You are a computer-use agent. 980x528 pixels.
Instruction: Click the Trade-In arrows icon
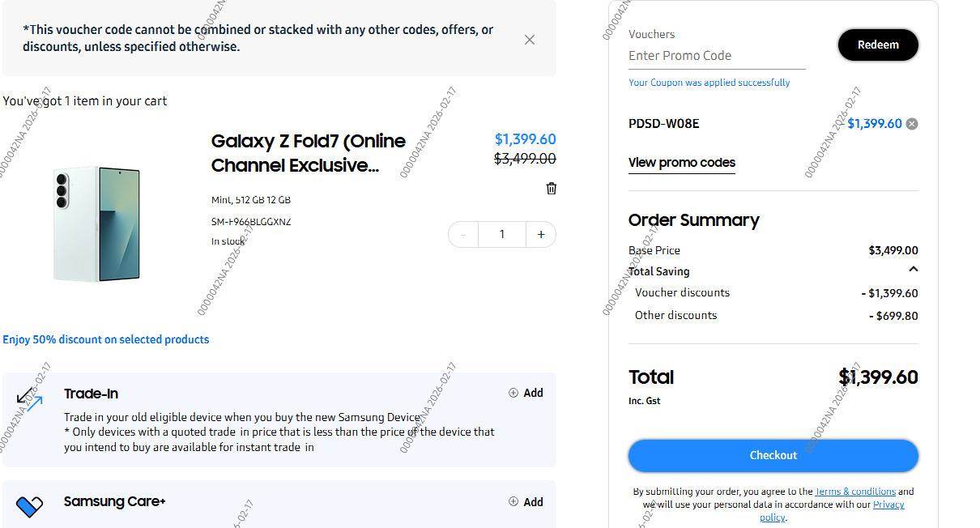tap(30, 398)
